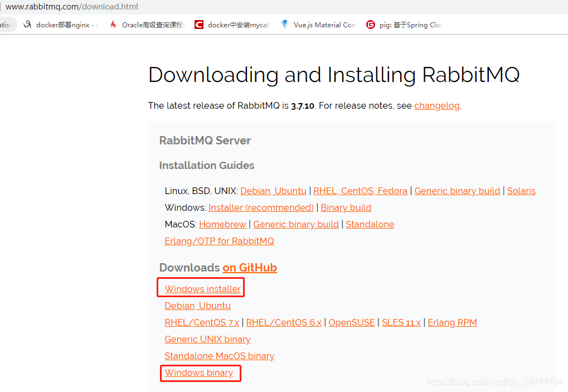The height and width of the screenshot is (392, 568).
Task: Click the version number 3.7.10 text
Action: (303, 106)
